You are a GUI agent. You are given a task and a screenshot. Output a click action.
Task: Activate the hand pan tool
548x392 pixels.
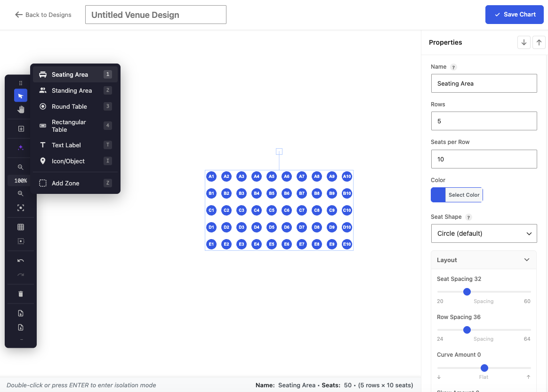click(x=21, y=109)
